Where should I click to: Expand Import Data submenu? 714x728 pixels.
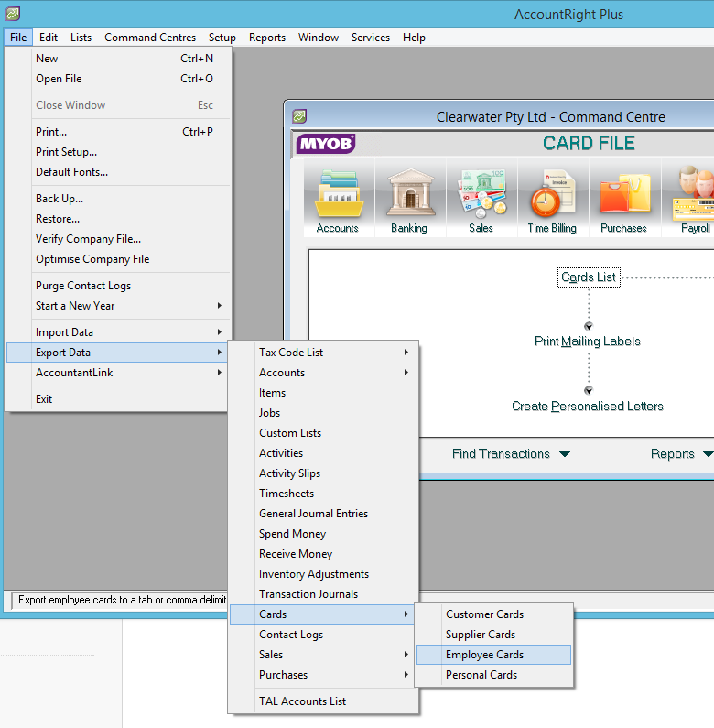[118, 332]
